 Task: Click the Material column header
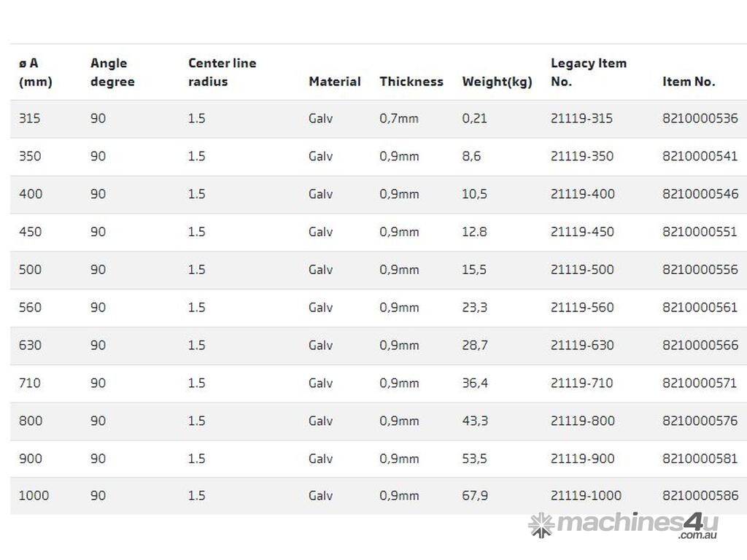[334, 82]
